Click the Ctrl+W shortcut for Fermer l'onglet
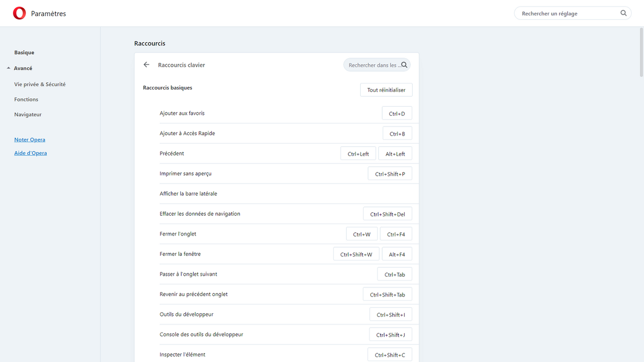Viewport: 644px width, 362px height. click(x=362, y=234)
